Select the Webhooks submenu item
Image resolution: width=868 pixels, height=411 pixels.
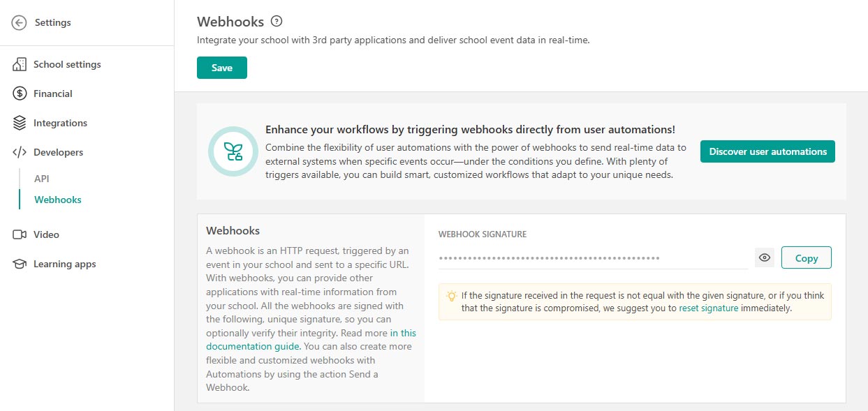pos(58,200)
